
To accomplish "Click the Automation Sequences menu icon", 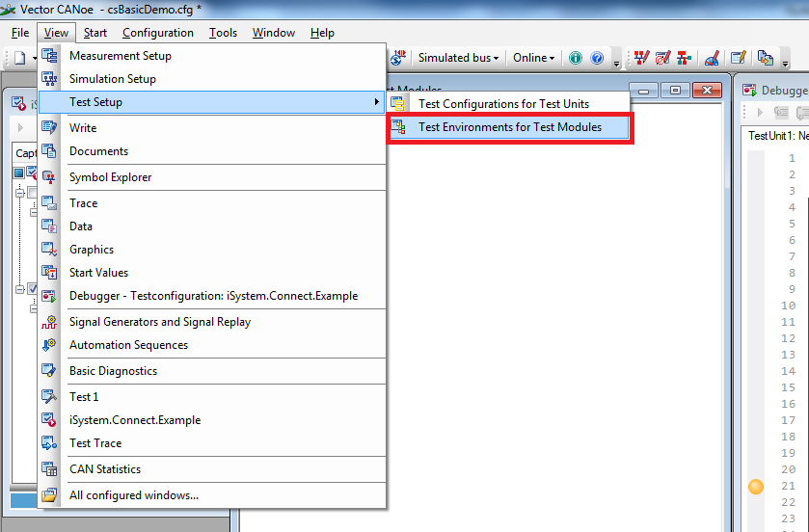I will tap(49, 345).
